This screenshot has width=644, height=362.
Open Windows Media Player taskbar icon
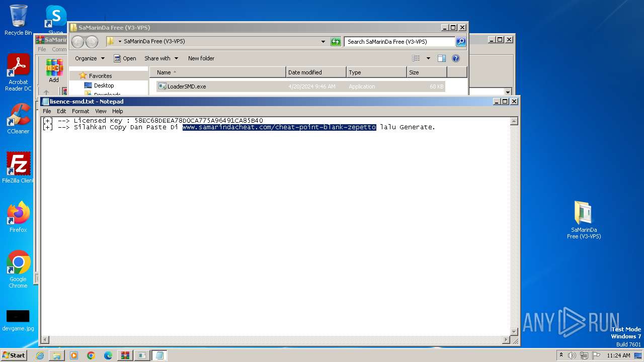coord(74,355)
